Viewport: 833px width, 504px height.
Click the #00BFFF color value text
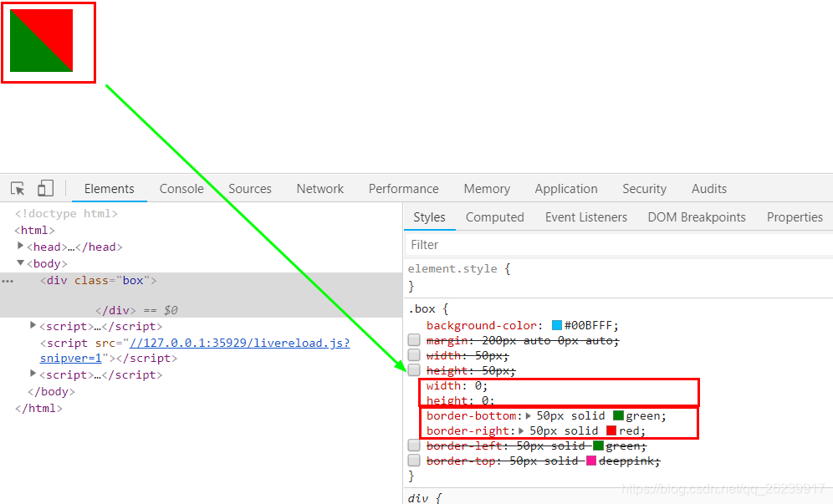(589, 325)
